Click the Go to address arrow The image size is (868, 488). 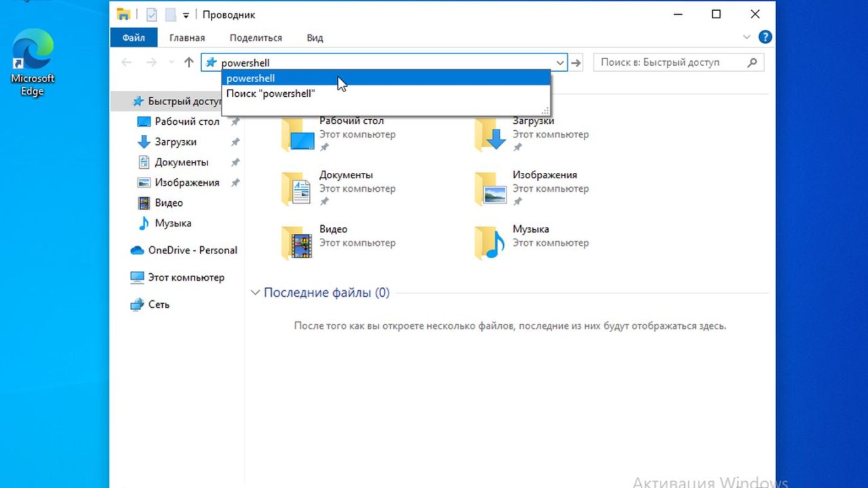(x=575, y=62)
